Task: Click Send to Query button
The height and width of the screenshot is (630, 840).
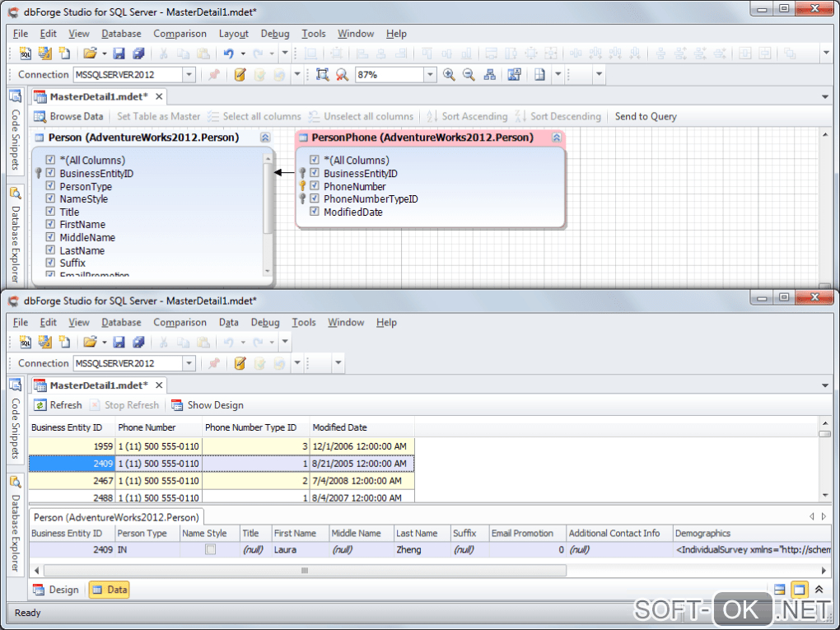Action: 646,116
